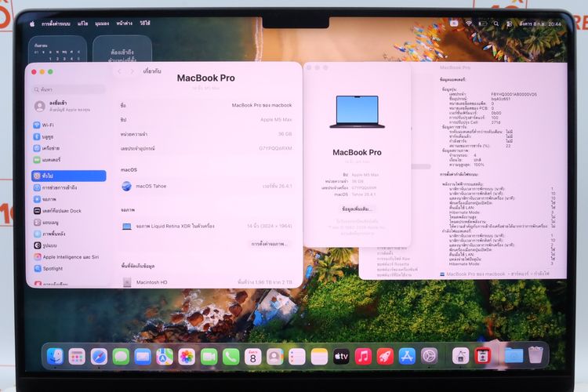Open the วิธีใช้ (Help) menu

145,24
